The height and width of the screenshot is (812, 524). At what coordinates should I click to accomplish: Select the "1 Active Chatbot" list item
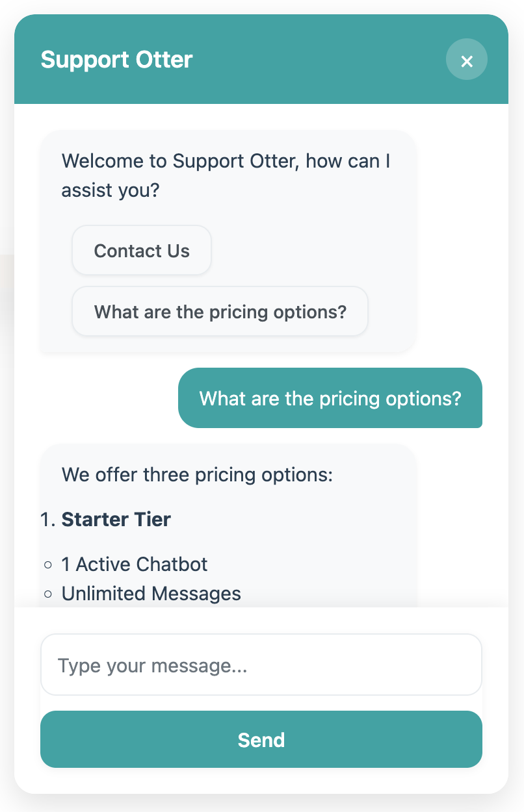tap(135, 564)
